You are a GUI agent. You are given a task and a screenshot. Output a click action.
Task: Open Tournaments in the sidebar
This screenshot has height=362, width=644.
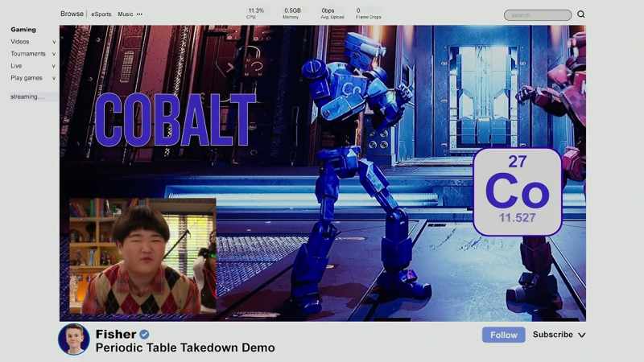28,54
